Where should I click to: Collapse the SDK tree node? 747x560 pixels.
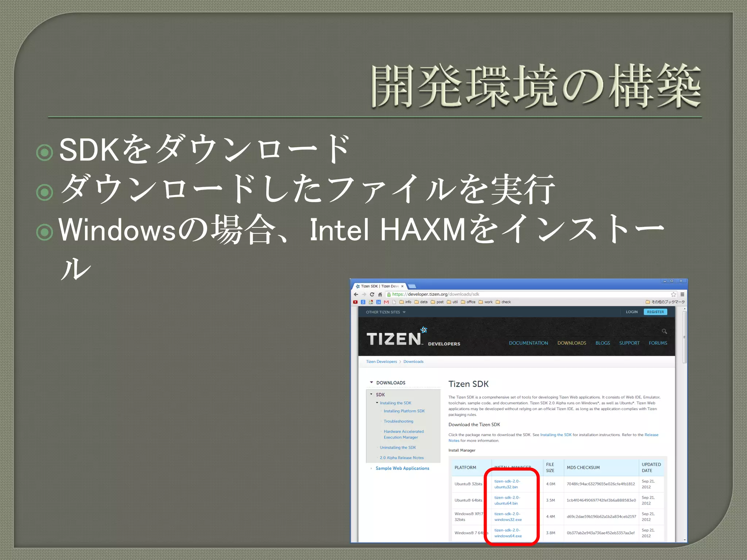click(x=371, y=394)
